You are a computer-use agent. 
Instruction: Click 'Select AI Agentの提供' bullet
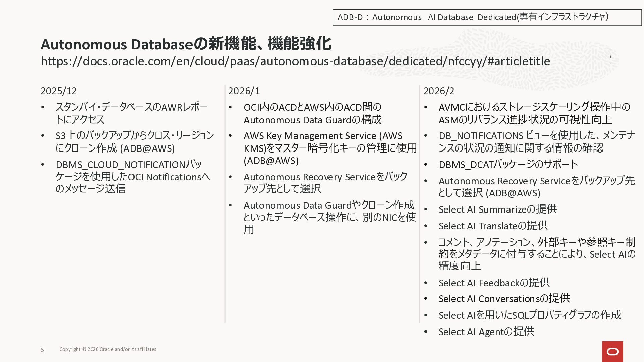click(486, 331)
